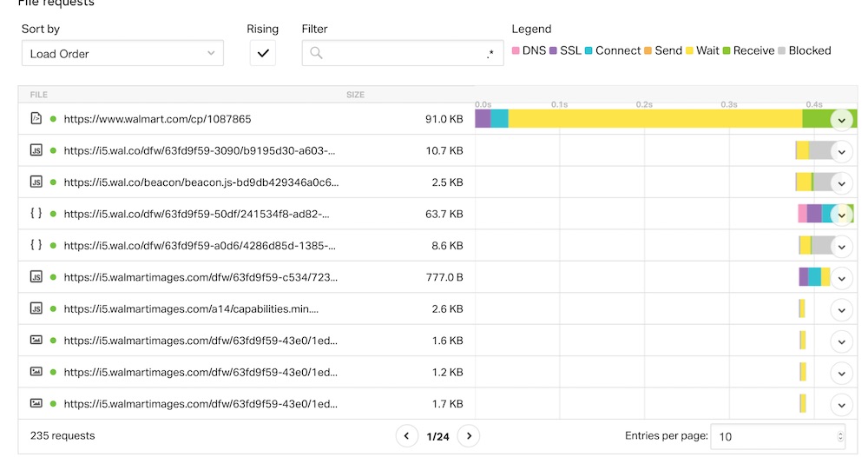Click the Receive legend color swatch

coord(727,51)
